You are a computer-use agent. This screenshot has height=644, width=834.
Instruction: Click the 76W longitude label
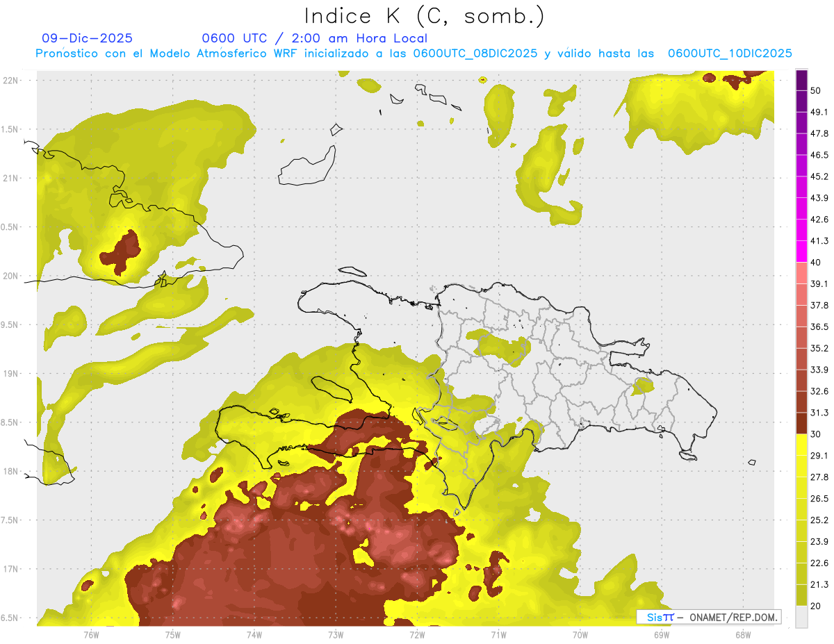(x=91, y=634)
